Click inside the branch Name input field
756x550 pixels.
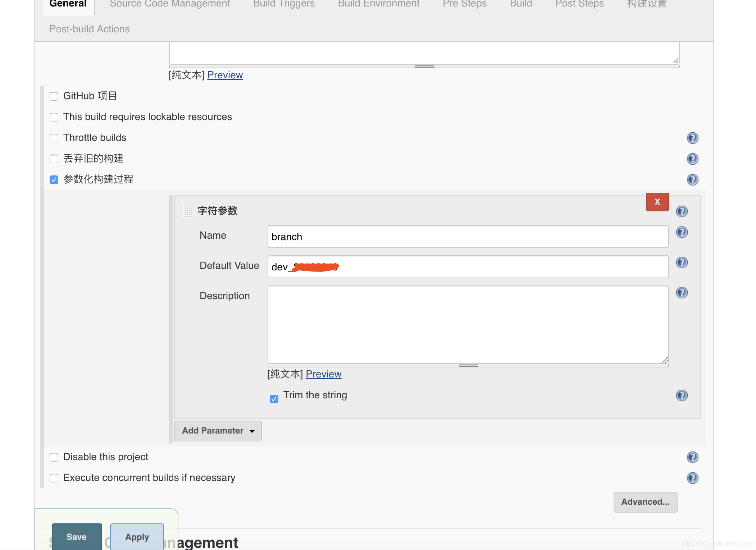[468, 237]
